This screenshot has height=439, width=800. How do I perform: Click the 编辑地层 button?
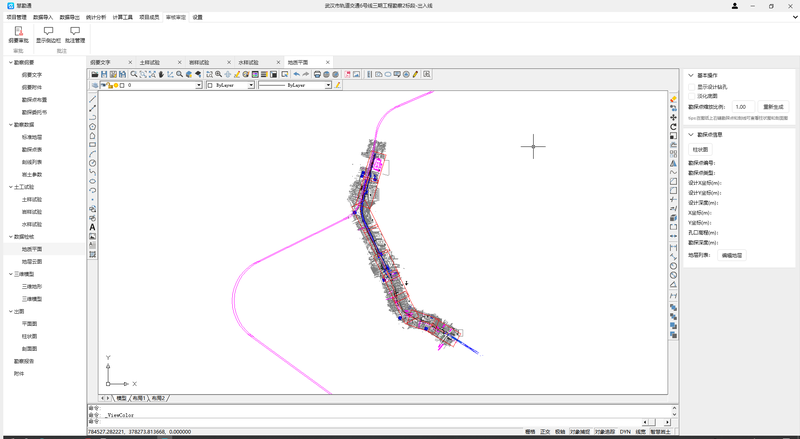point(733,255)
